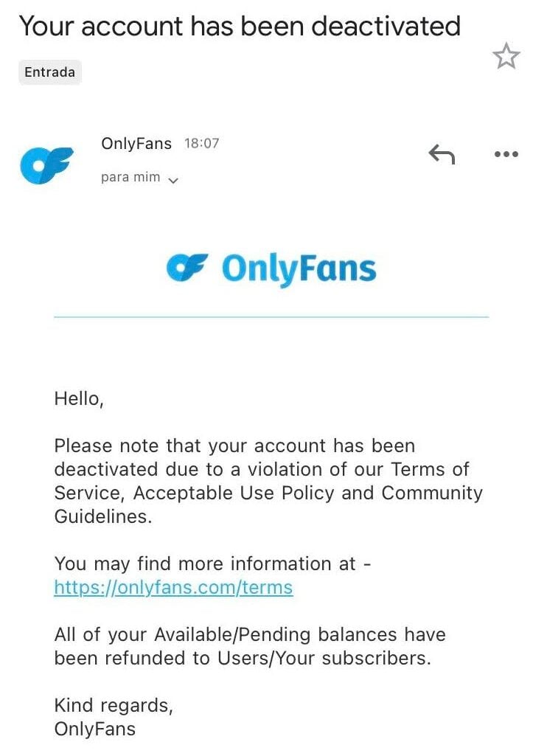Click the OnlyFans sender avatar
This screenshot has width=547, height=756.
pos(47,164)
